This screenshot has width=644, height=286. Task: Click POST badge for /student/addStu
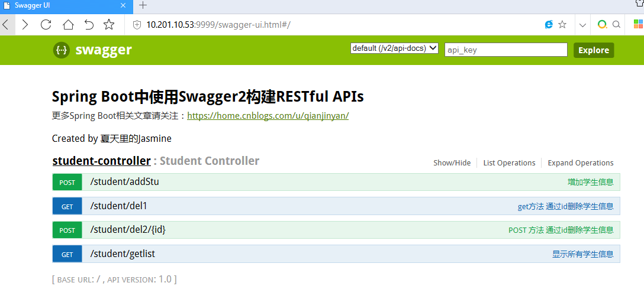point(67,183)
